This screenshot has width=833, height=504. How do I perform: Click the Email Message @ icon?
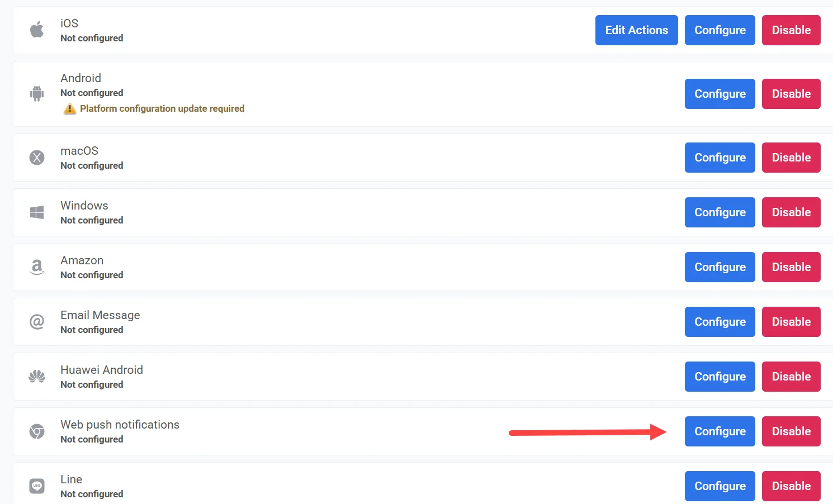(x=37, y=322)
